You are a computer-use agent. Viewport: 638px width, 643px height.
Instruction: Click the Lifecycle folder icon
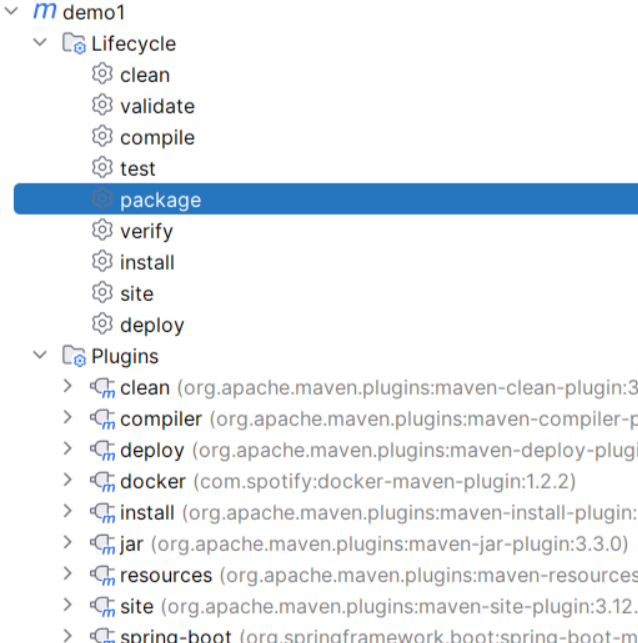point(74,44)
